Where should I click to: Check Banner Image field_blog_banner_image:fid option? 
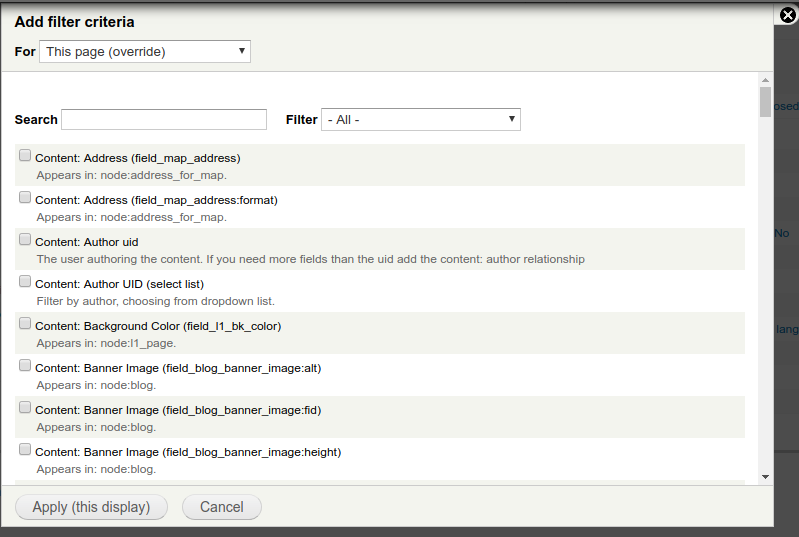click(25, 408)
